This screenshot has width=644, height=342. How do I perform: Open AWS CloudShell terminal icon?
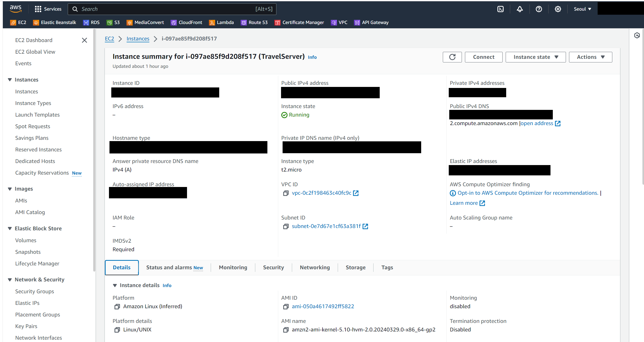tap(500, 9)
